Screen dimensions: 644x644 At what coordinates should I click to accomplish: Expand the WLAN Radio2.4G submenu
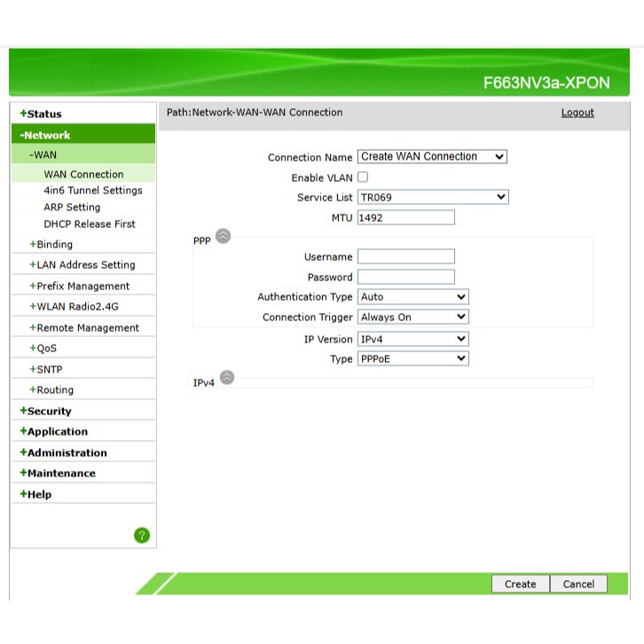[x=77, y=307]
